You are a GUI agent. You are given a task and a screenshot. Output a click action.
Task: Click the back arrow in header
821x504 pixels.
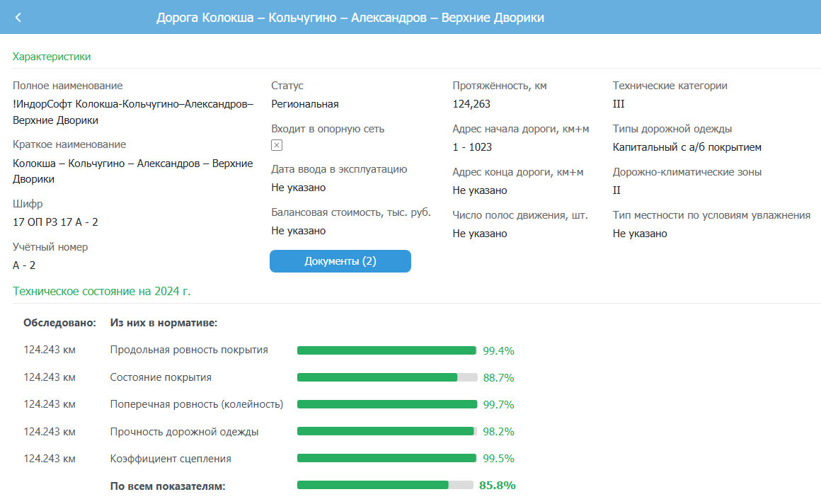coord(18,18)
